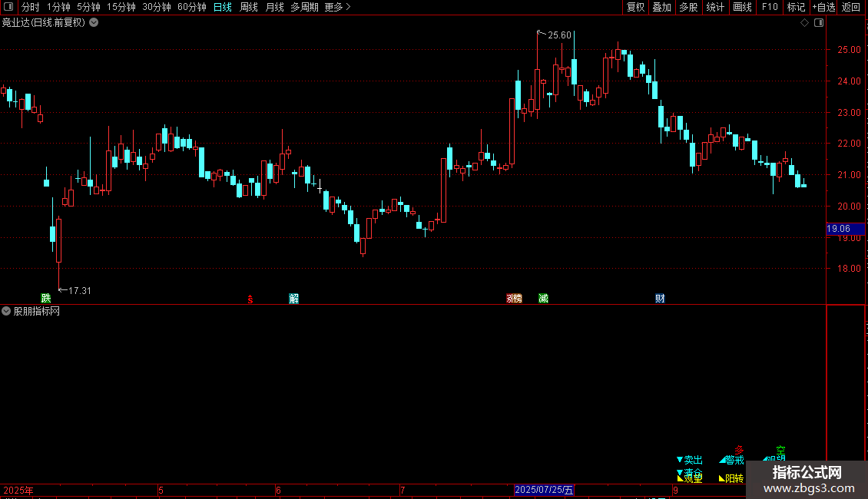This screenshot has height=499, width=868.
Task: Expand the 更多 period options
Action: click(338, 7)
